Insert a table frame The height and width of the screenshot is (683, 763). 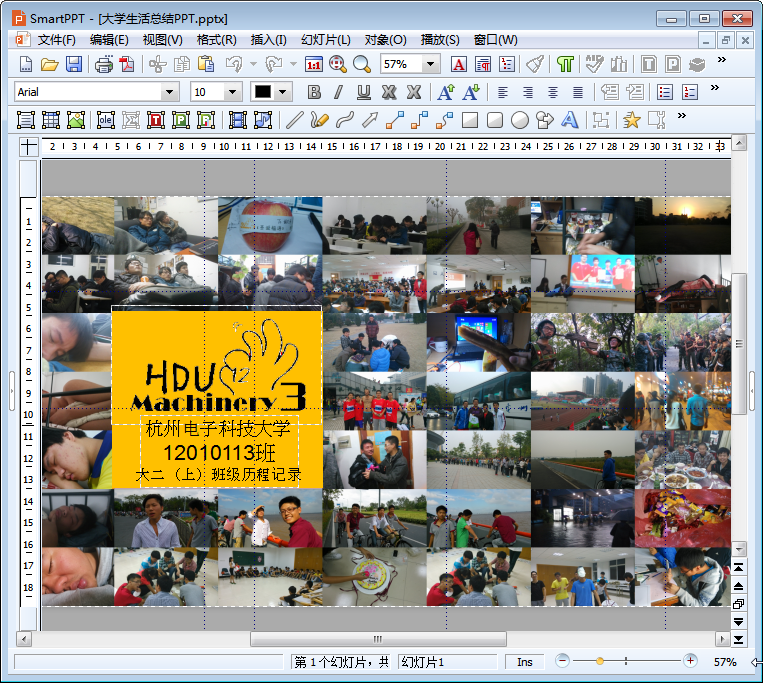pyautogui.click(x=51, y=120)
